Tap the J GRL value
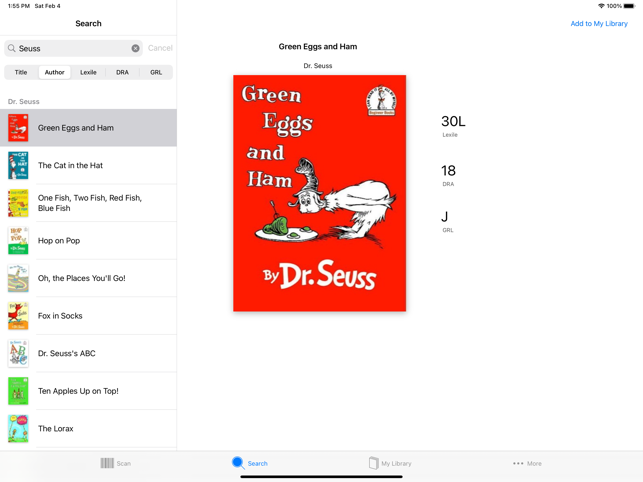The height and width of the screenshot is (482, 643). [445, 217]
